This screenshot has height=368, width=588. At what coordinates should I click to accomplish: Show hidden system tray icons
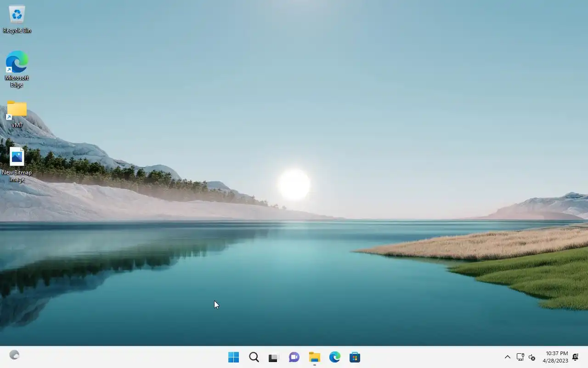click(x=508, y=357)
